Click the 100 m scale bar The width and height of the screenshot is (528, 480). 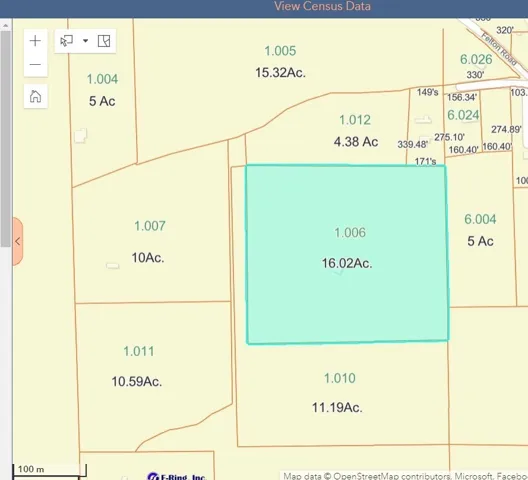pos(50,470)
